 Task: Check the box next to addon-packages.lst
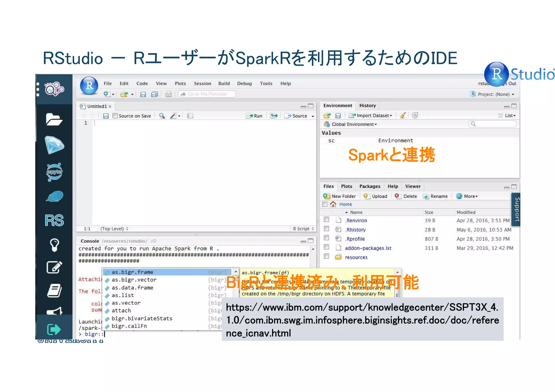pyautogui.click(x=327, y=247)
